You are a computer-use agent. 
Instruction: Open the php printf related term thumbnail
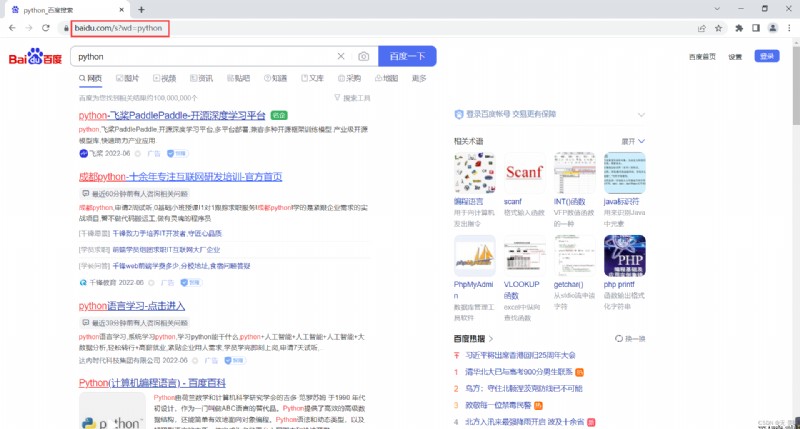point(624,256)
